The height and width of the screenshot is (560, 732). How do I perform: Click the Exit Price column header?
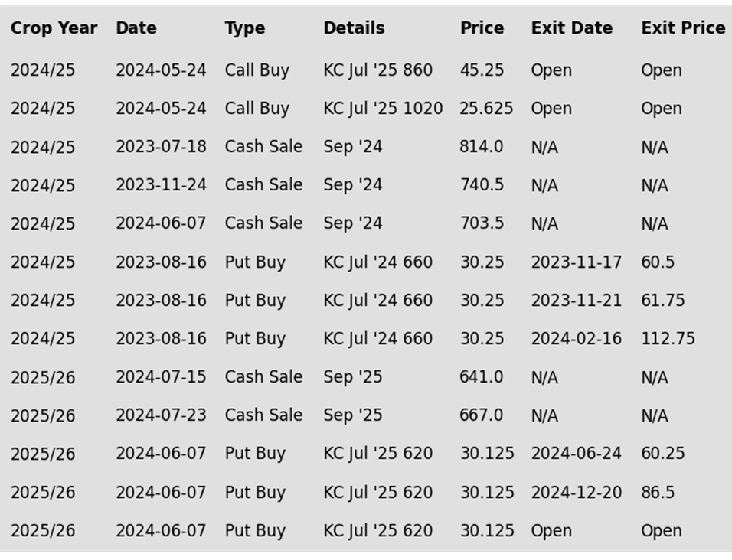pos(683,28)
